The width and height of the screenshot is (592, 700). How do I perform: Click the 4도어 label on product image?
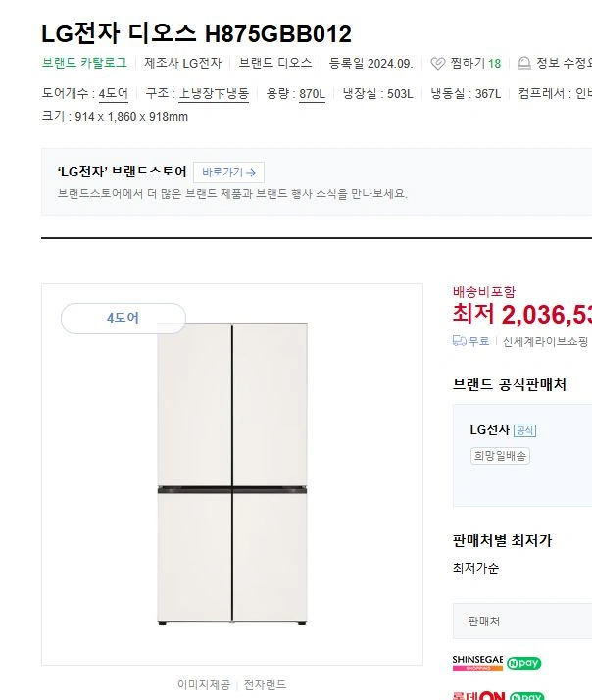[x=123, y=318]
